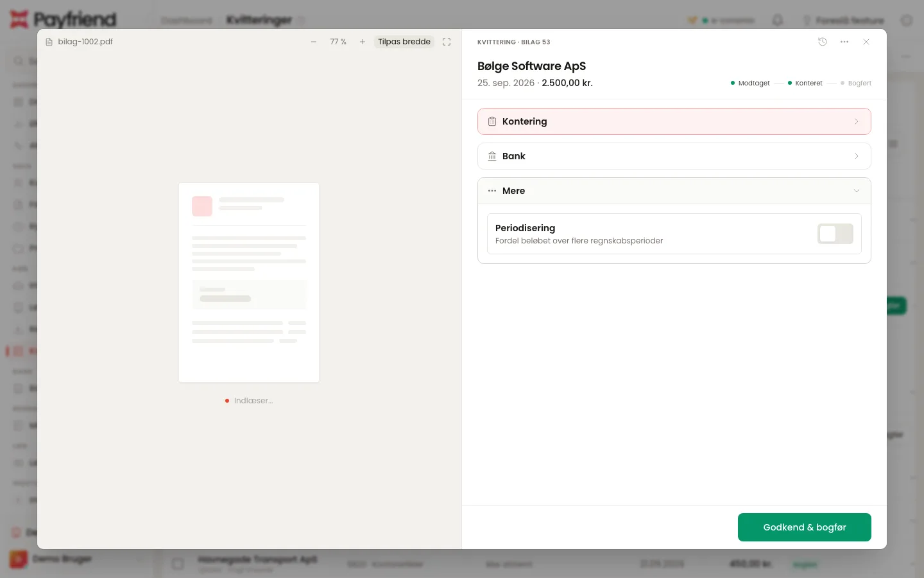This screenshot has width=924, height=578.
Task: Enable the Periodisering toggle
Action: point(835,234)
